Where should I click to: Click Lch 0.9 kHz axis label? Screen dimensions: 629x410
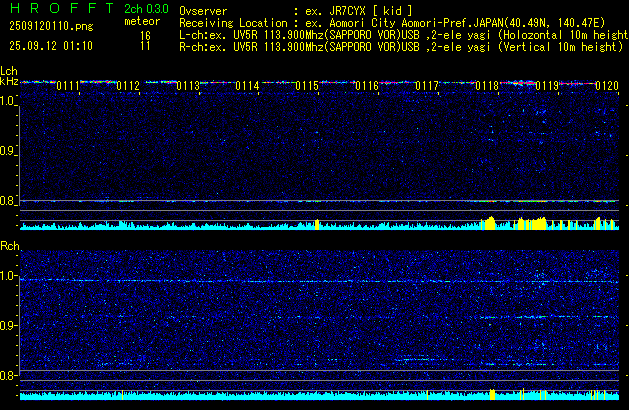click(x=8, y=151)
